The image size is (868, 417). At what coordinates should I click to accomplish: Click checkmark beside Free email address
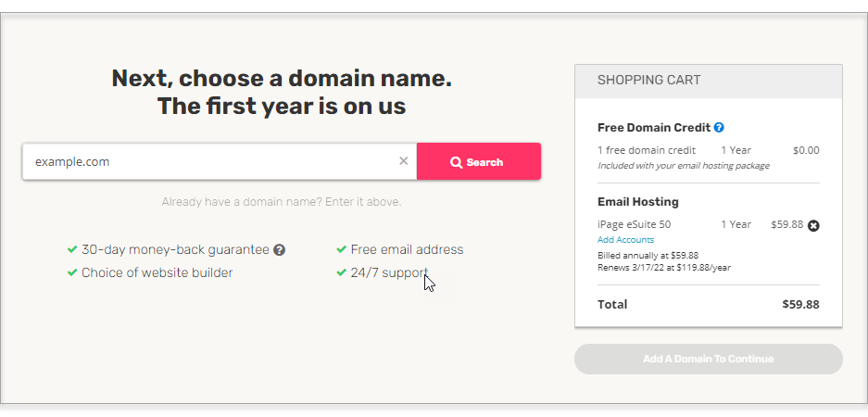point(341,250)
